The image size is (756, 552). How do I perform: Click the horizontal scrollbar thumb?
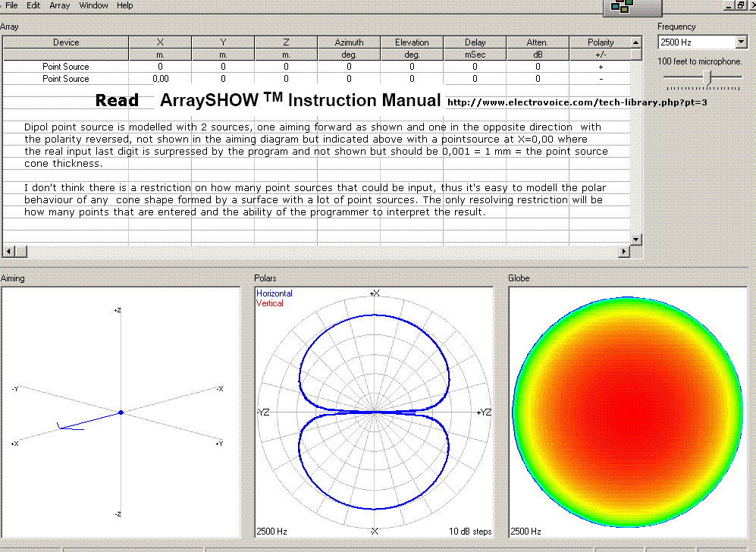20,251
